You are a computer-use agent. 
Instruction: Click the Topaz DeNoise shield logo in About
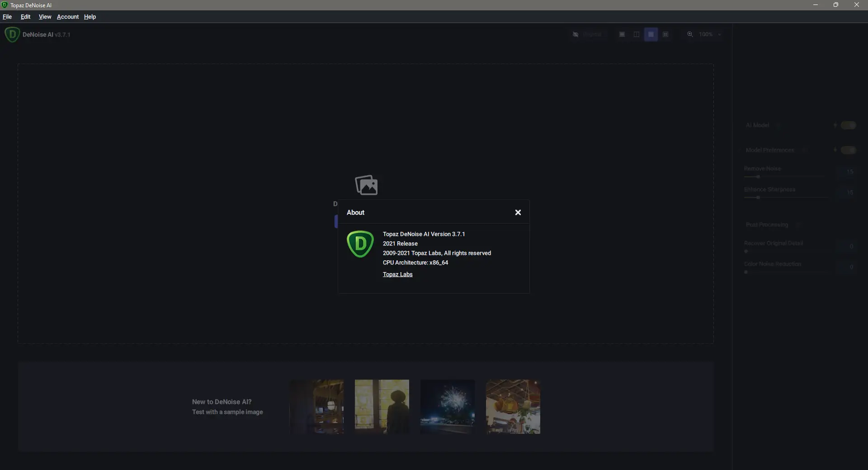(x=360, y=244)
